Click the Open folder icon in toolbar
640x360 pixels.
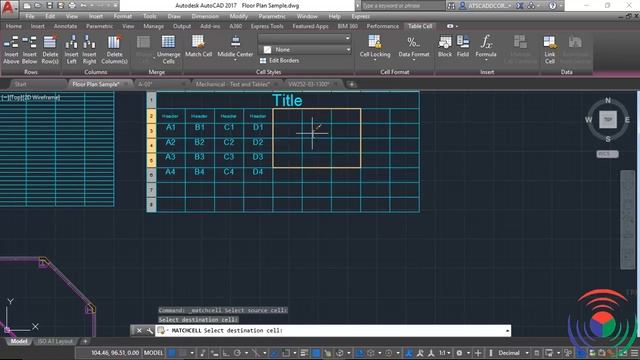pyautogui.click(x=38, y=6)
